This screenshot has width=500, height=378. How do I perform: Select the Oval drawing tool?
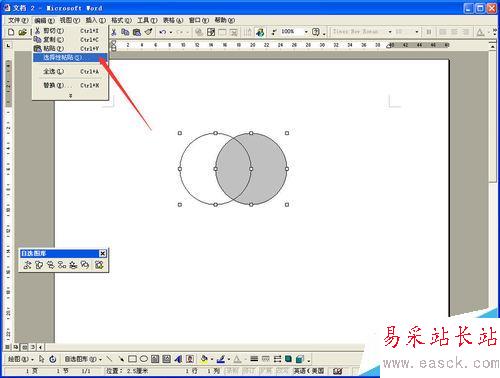tap(144, 359)
